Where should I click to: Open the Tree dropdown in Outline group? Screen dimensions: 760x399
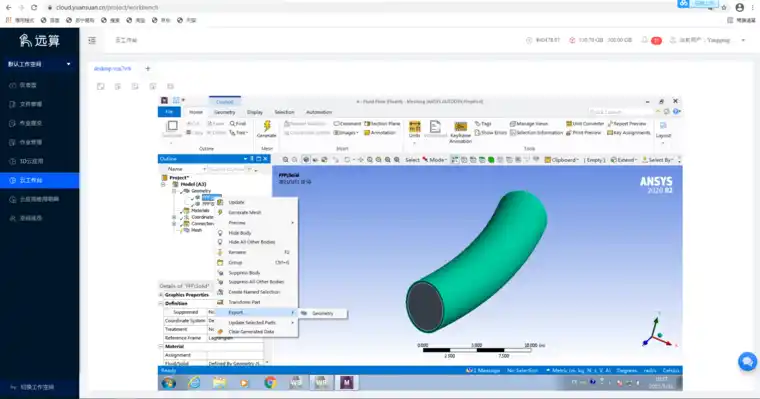239,132
